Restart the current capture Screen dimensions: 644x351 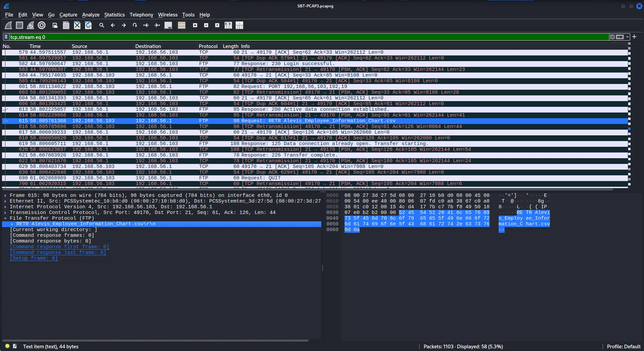pos(31,25)
